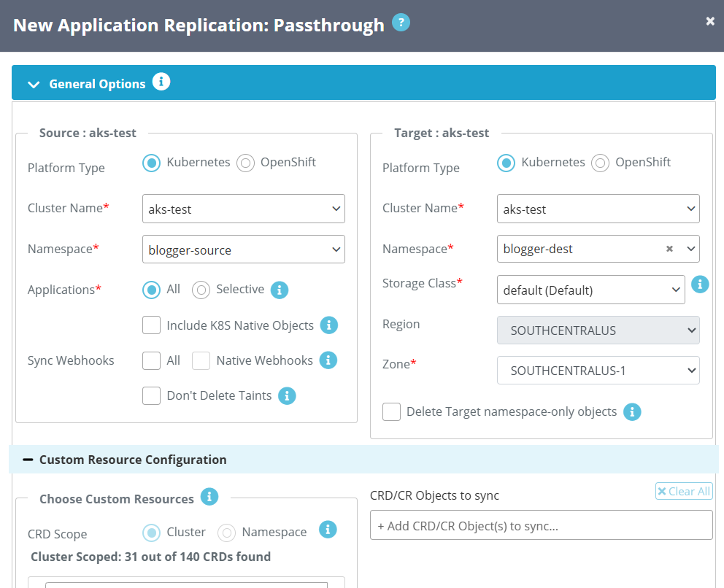The width and height of the screenshot is (724, 588).
Task: Click the General Options info icon
Action: (x=161, y=82)
